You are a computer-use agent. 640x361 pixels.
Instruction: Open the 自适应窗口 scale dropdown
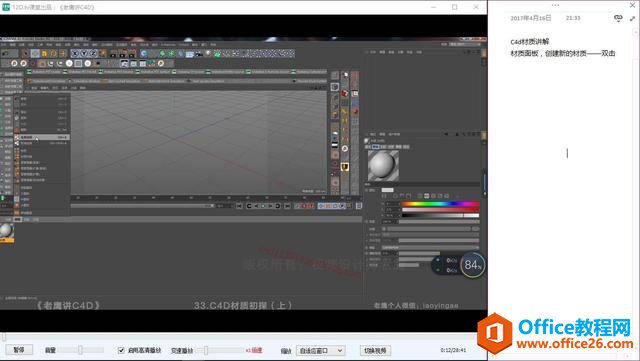pos(320,350)
